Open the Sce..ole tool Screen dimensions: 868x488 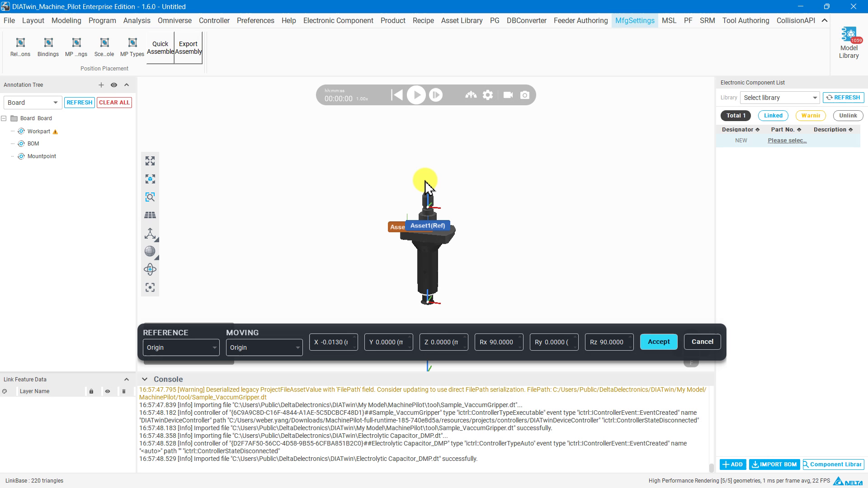(x=104, y=47)
